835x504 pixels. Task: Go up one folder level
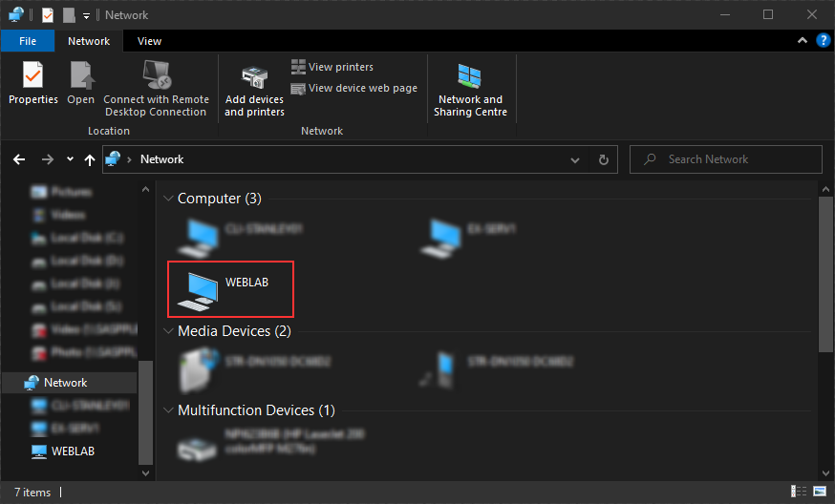(90, 159)
